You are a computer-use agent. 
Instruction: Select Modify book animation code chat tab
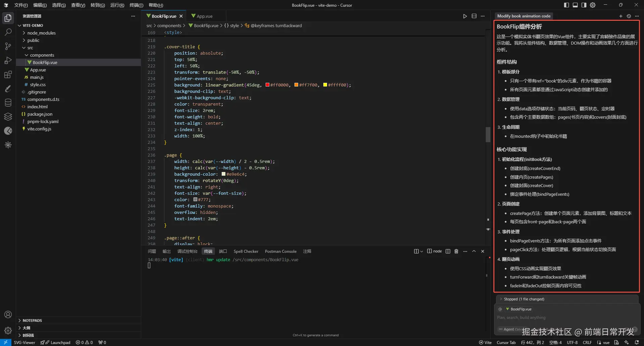click(x=524, y=16)
